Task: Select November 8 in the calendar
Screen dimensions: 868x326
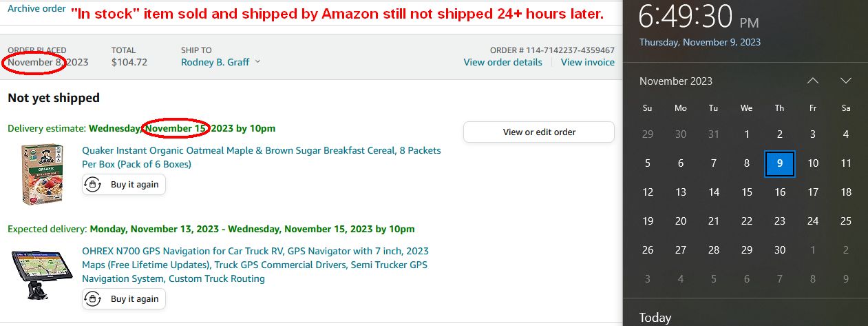Action: point(747,163)
